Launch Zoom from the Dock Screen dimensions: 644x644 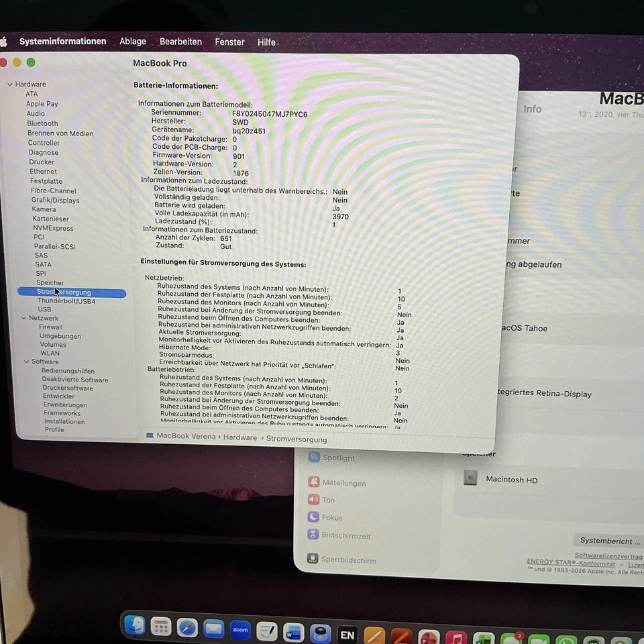(x=240, y=630)
